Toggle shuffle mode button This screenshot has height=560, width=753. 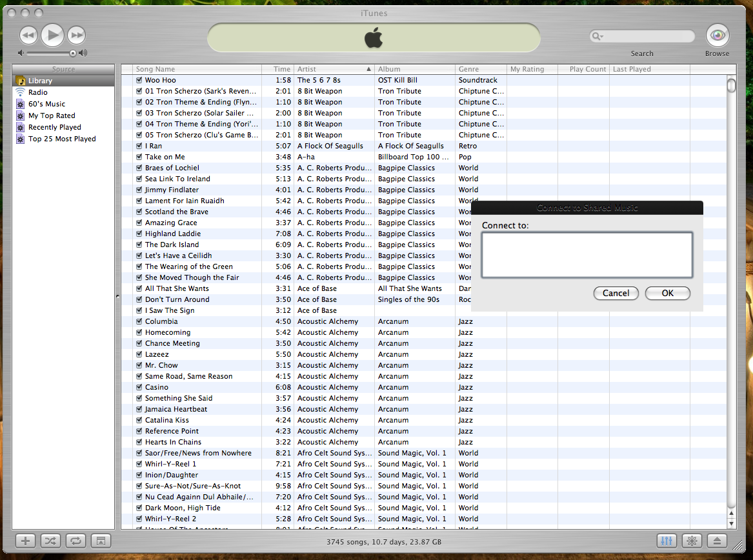(x=50, y=541)
